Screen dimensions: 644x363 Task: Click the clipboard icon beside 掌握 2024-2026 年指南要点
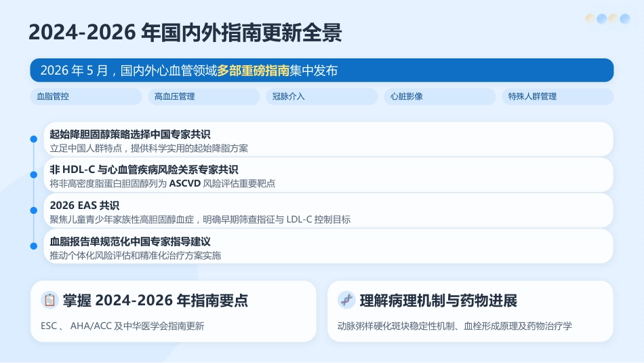coord(49,300)
